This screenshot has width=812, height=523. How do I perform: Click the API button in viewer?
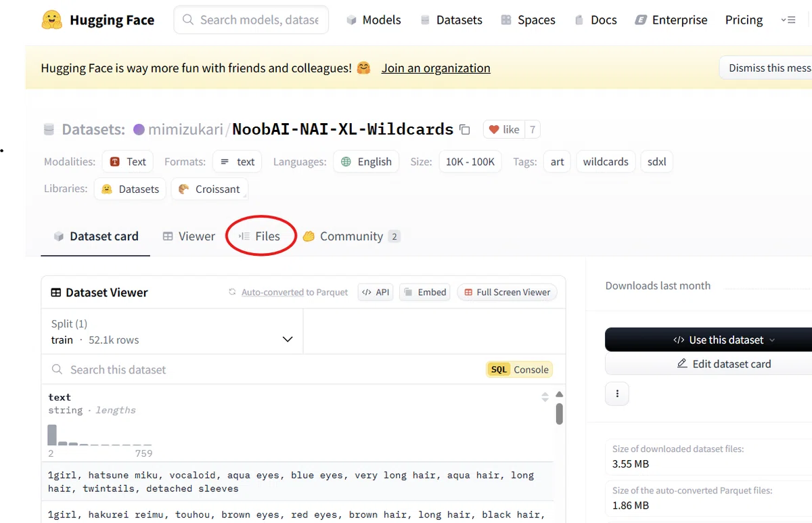(x=376, y=292)
